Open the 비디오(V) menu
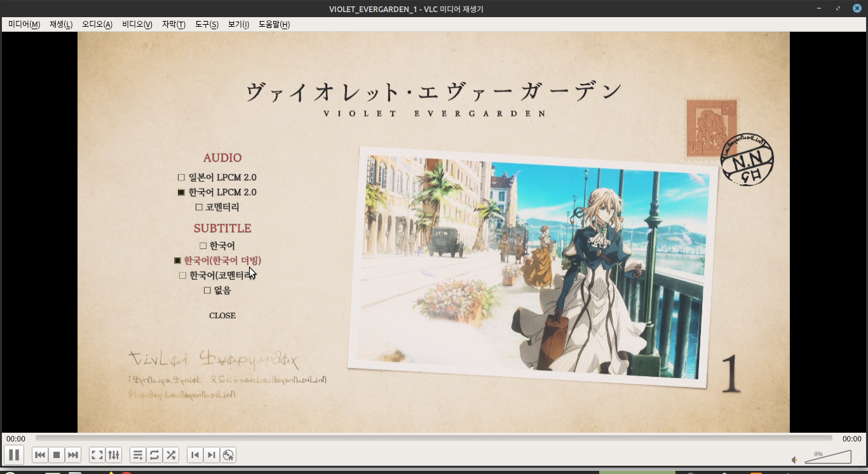Screen dimensions: 868x474 click(137, 24)
